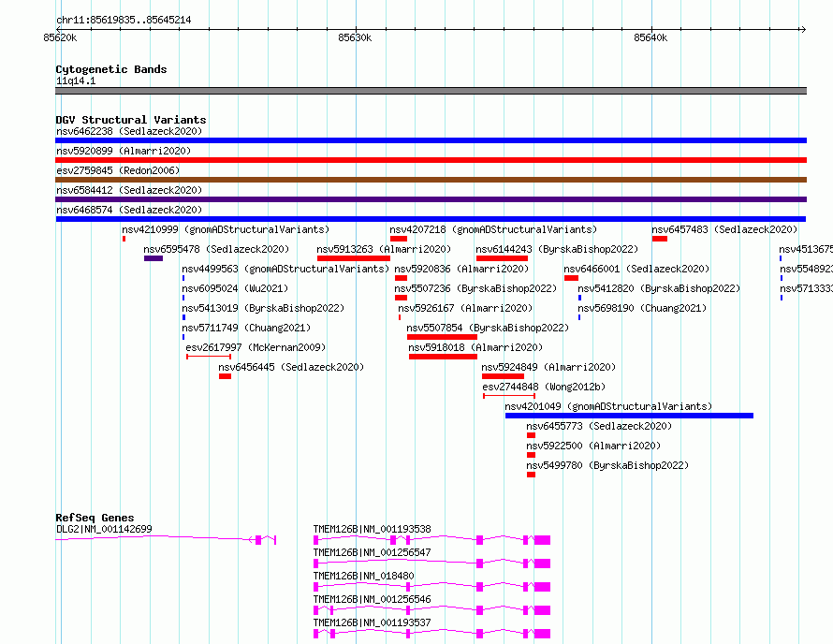Open the esv2617997 (McKernan2009) label
The width and height of the screenshot is (833, 644).
click(x=256, y=347)
